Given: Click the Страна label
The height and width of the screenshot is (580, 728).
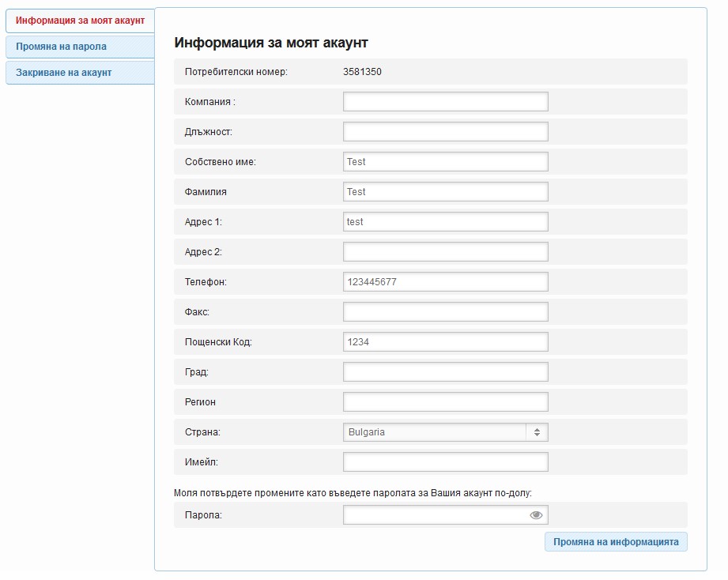Looking at the screenshot, I should point(202,432).
